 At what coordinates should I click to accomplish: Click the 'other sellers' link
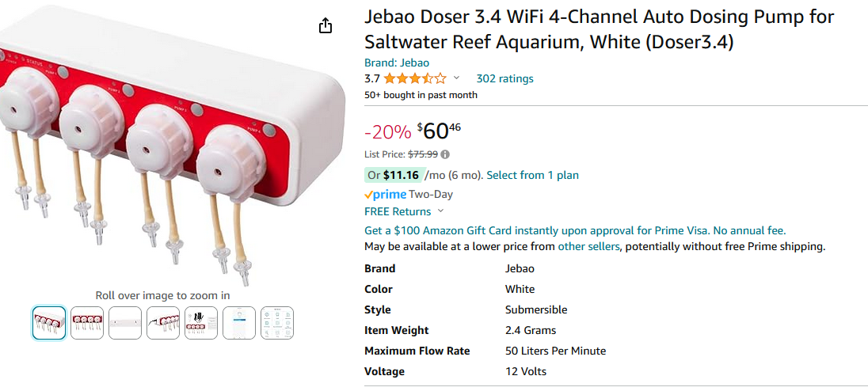pyautogui.click(x=588, y=246)
